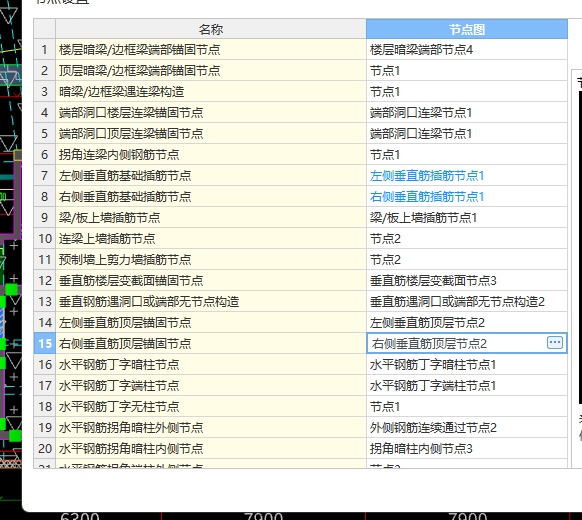
Task: Select value cell 外侧钢筋连续通过节点2
Action: tap(467, 427)
